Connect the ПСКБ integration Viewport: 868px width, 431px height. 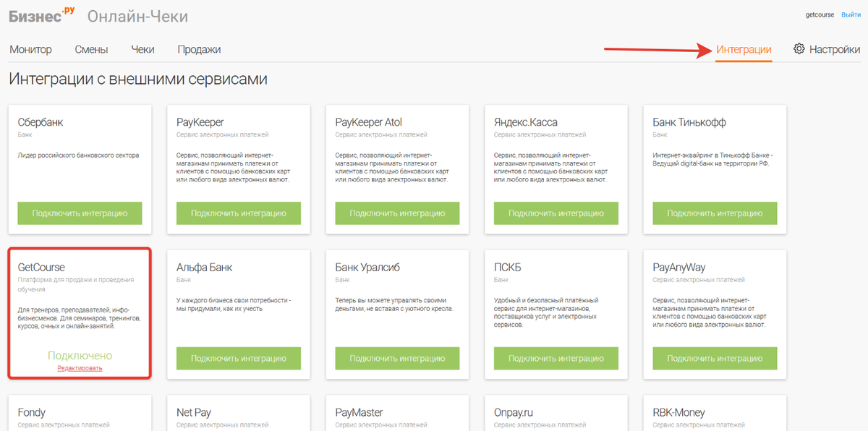556,359
